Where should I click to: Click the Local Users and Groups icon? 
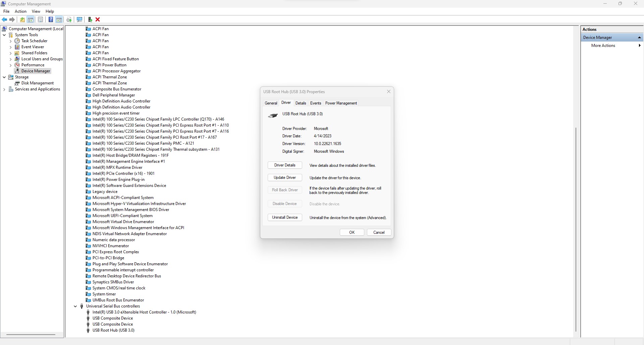point(17,59)
